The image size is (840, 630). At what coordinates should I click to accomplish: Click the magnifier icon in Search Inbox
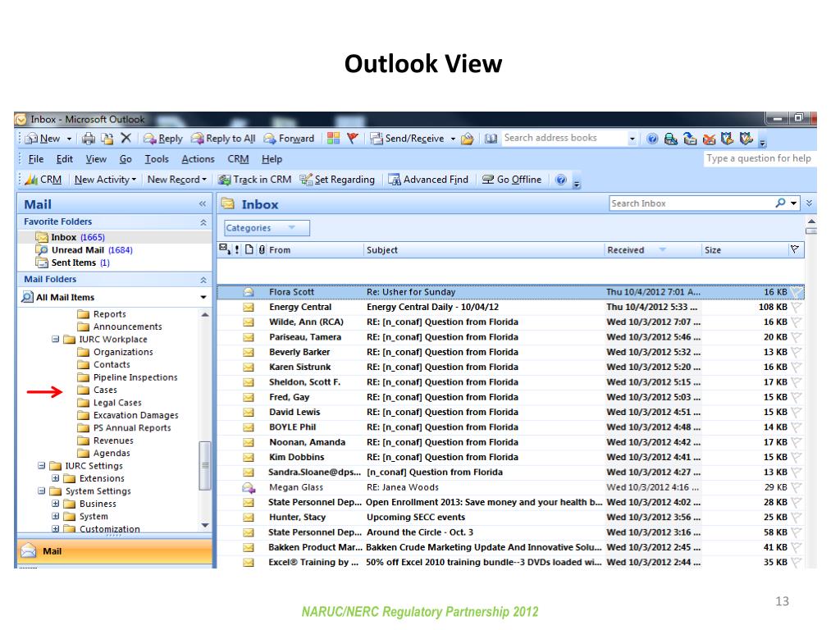(781, 203)
